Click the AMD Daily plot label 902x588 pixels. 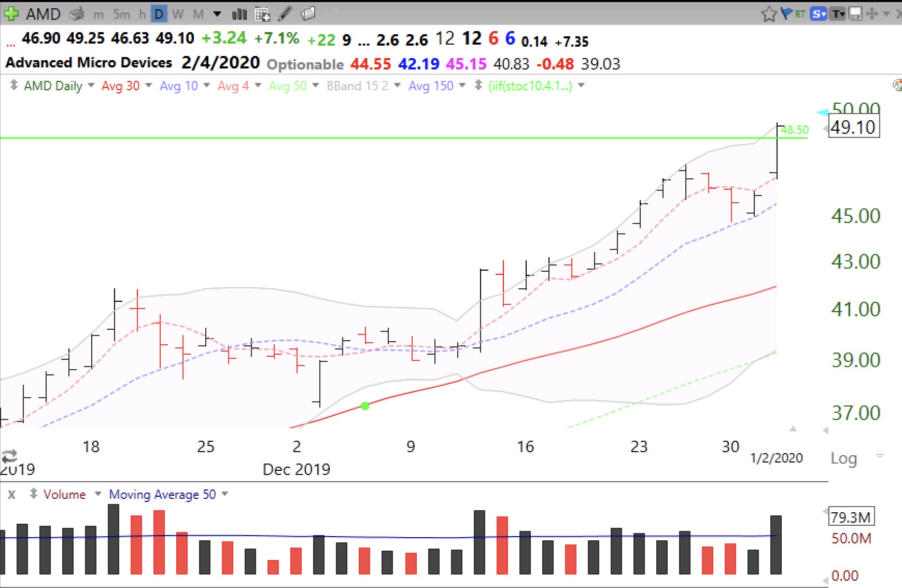click(x=53, y=86)
